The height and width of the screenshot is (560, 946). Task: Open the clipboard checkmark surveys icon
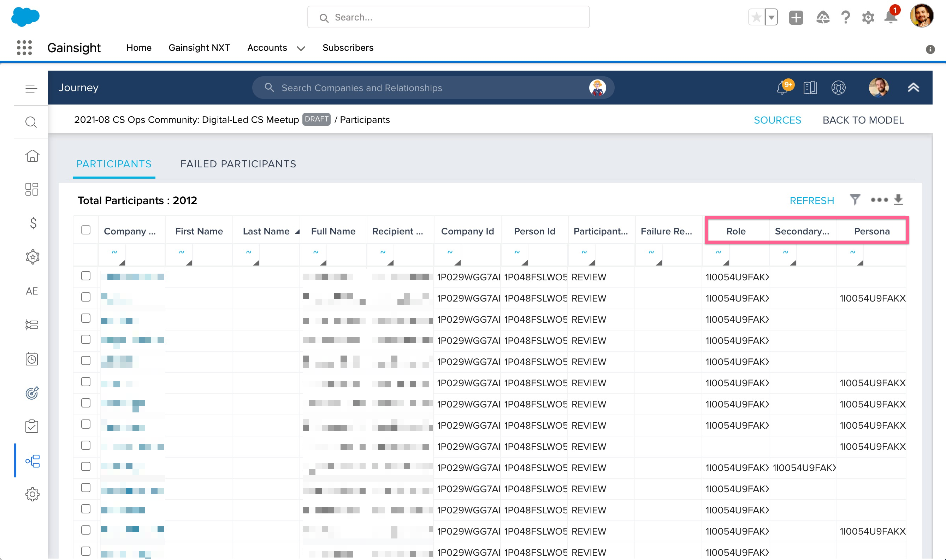(x=32, y=427)
